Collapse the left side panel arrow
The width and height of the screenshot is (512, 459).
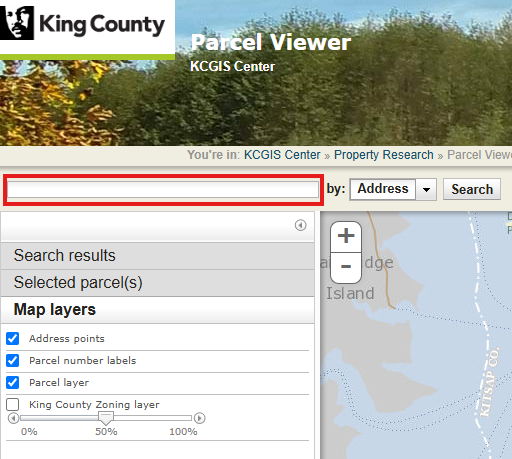pos(300,225)
